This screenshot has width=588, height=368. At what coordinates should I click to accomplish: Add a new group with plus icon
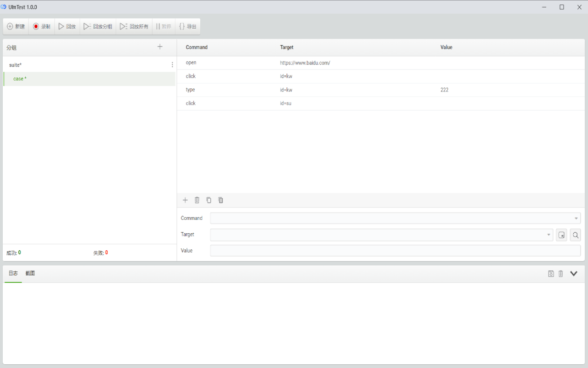[160, 47]
